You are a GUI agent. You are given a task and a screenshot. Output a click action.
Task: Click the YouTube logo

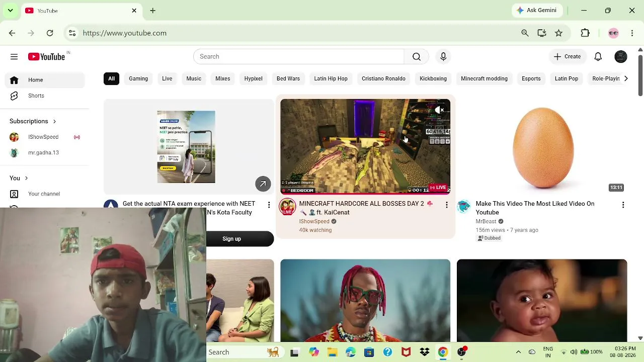point(47,57)
